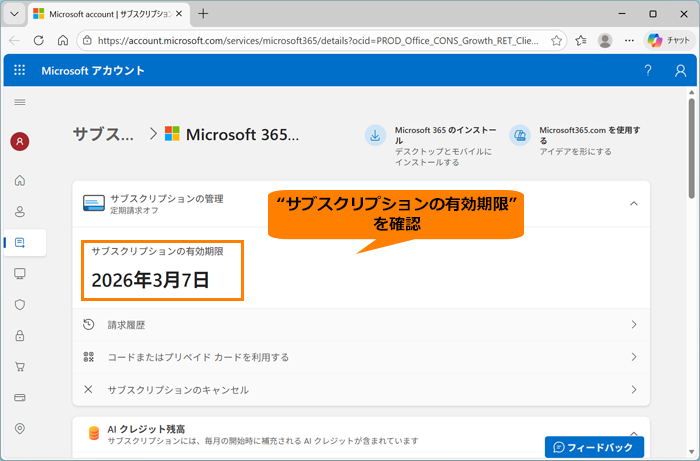Open the tab list dropdown arrow

point(14,14)
